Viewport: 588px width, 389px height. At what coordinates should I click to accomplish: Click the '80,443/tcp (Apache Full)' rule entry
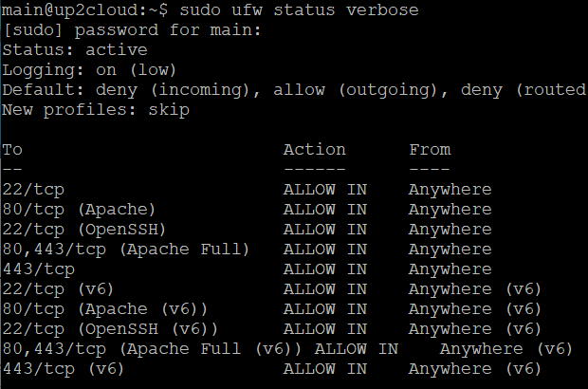(127, 250)
